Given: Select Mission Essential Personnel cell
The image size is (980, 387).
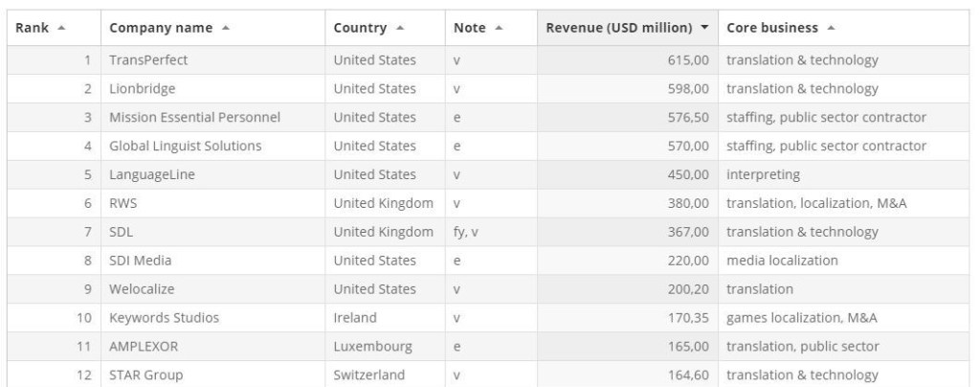Looking at the screenshot, I should (x=195, y=117).
